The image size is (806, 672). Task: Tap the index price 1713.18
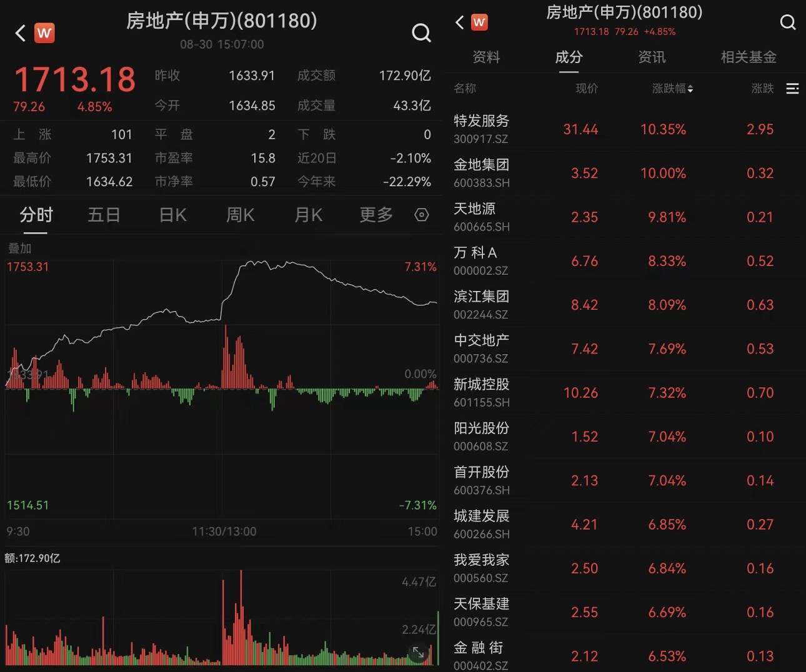(x=74, y=79)
